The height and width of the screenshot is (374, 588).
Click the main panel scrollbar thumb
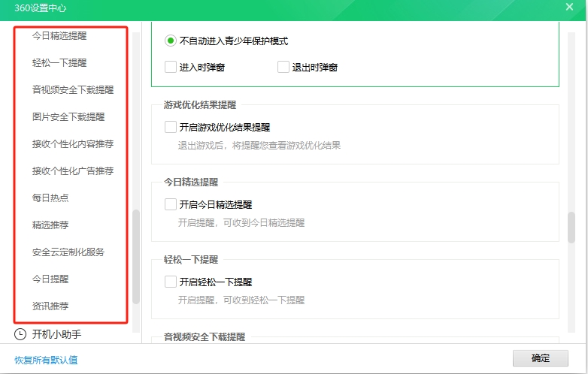571,228
